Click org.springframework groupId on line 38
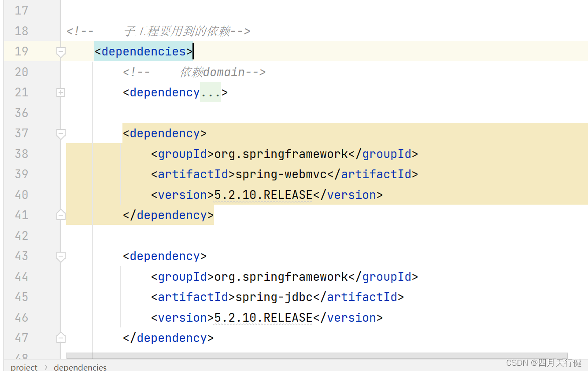The width and height of the screenshot is (588, 371). point(281,154)
